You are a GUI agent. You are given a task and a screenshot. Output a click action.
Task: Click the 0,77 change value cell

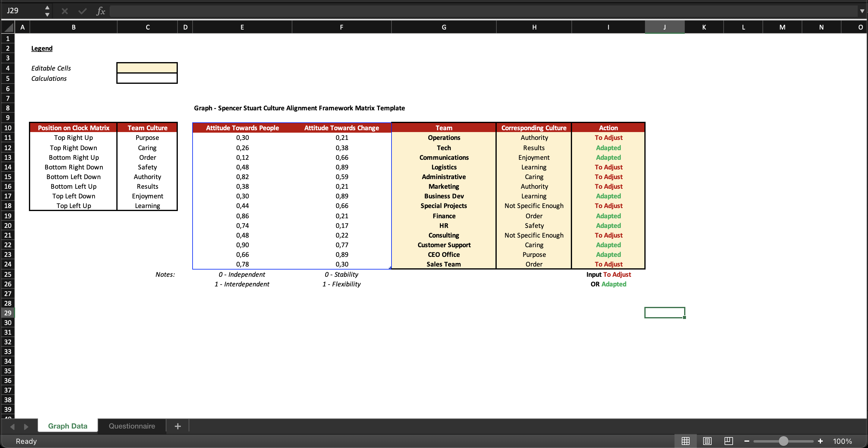click(341, 245)
